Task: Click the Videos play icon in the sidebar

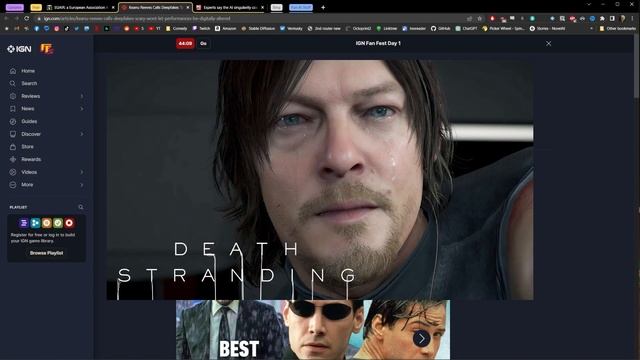Action: pos(13,172)
